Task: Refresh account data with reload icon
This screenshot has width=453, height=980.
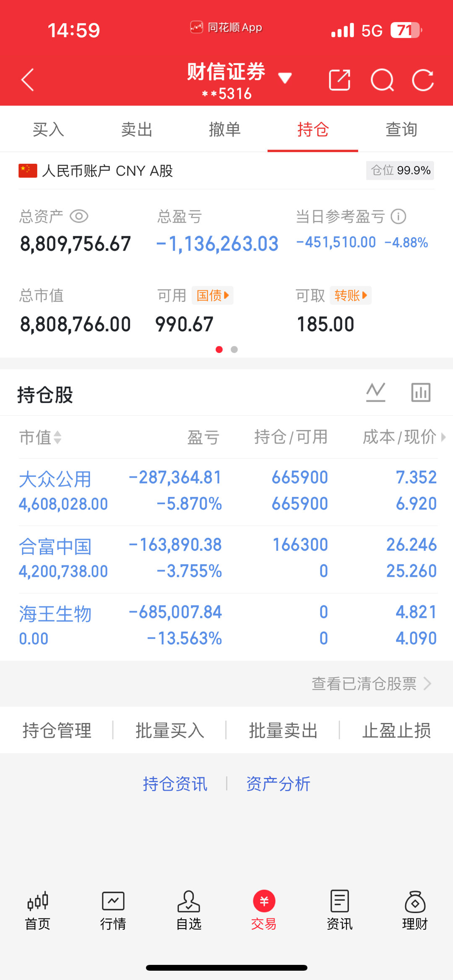Action: tap(423, 80)
